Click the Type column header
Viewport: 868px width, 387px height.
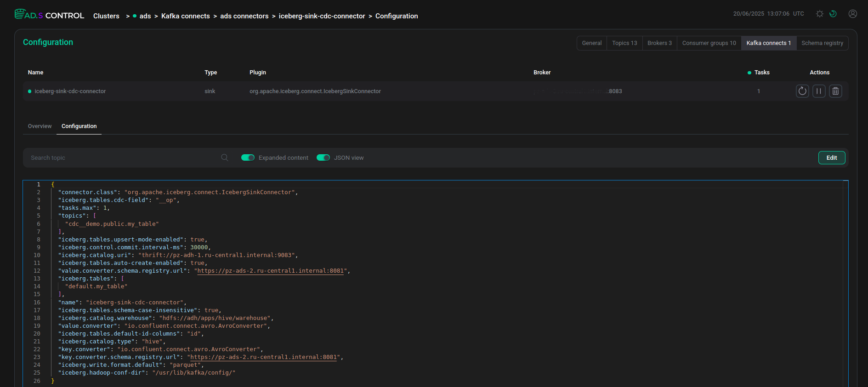tap(211, 73)
